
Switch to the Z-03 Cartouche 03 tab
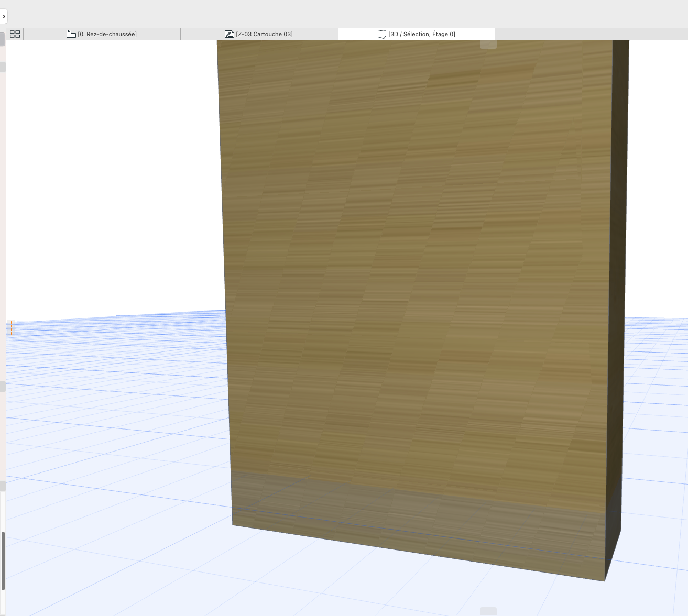click(x=259, y=34)
